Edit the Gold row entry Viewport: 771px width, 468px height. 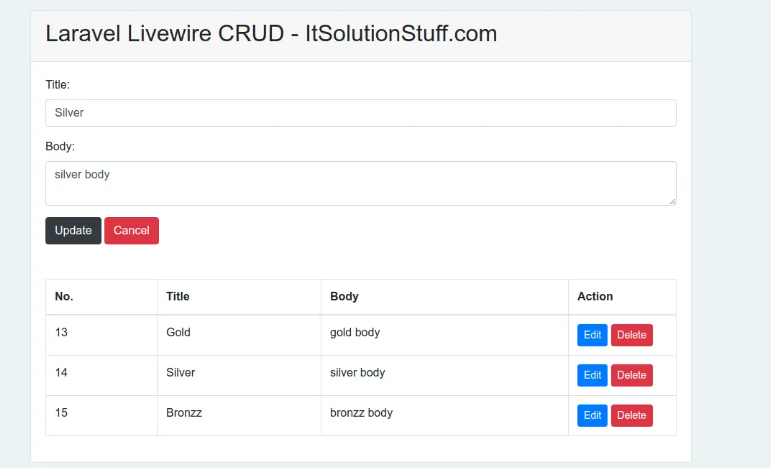click(592, 335)
